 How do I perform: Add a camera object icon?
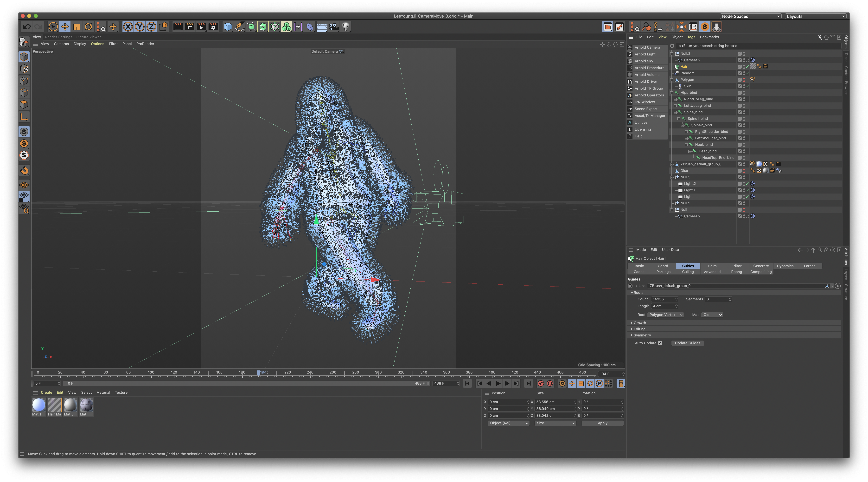click(x=334, y=27)
